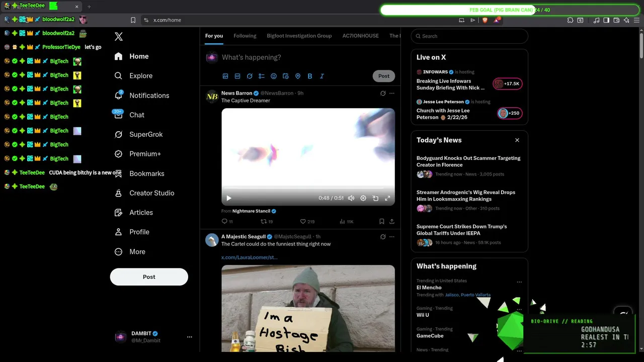Play the News Barron video

click(229, 198)
